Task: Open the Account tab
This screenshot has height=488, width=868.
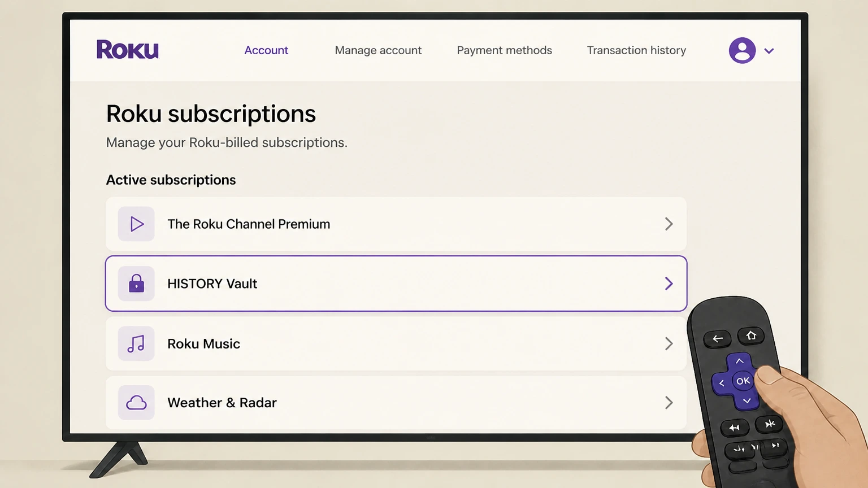Action: click(266, 50)
